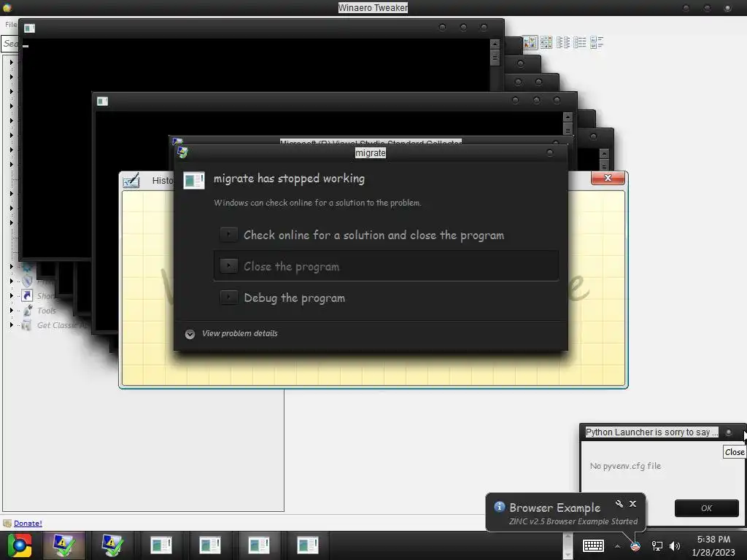Viewport: 747px width, 560px height.
Task: Close the Math Input Panel with red X
Action: 608,178
